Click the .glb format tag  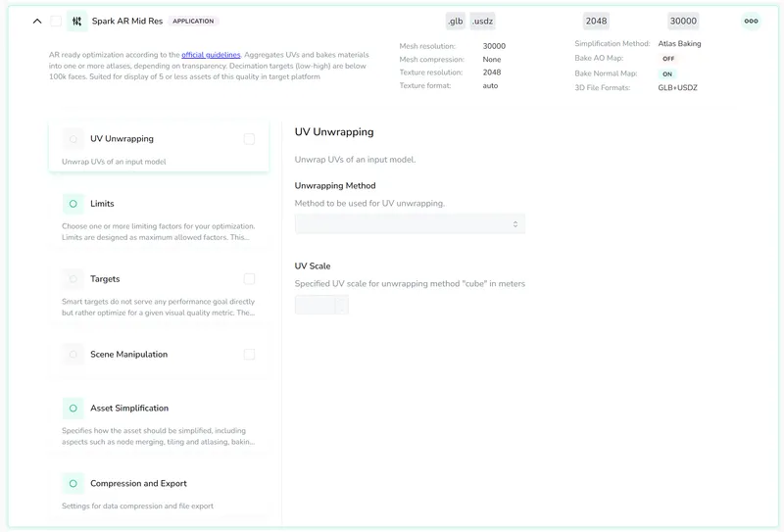pyautogui.click(x=455, y=21)
